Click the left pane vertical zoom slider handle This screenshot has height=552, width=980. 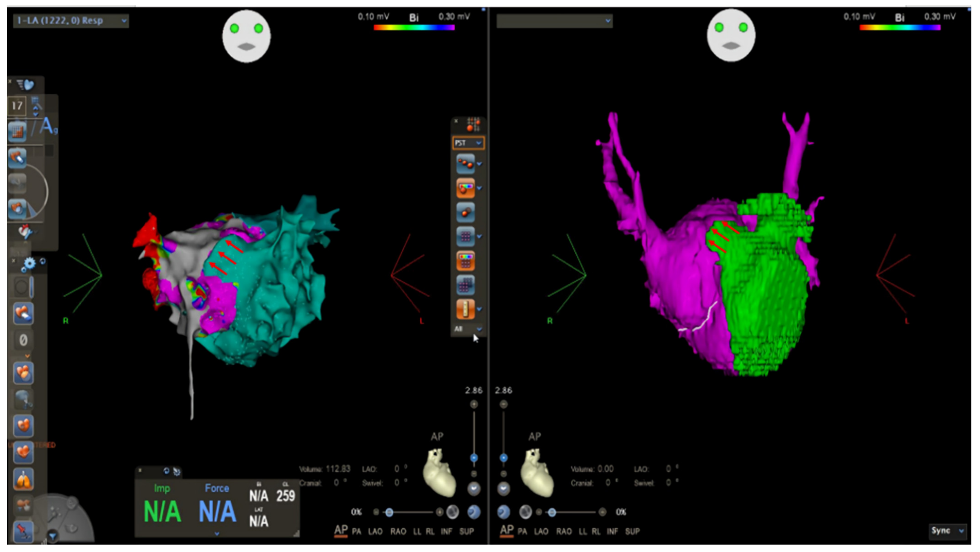pos(474,458)
